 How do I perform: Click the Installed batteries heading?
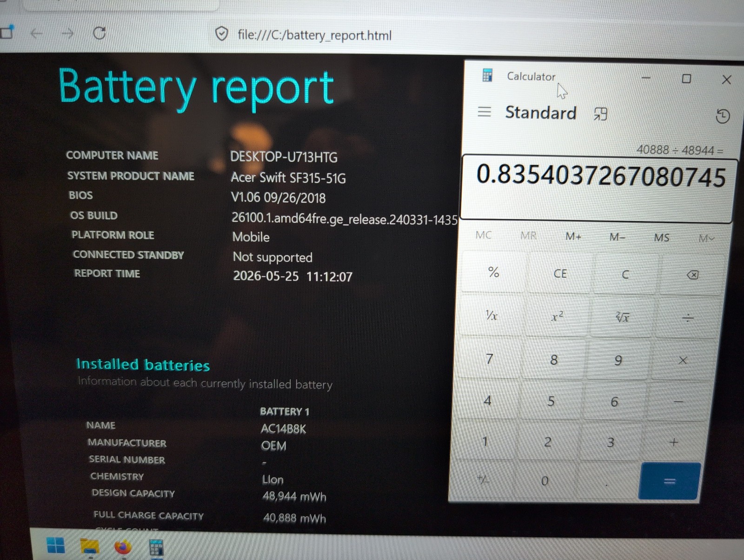pyautogui.click(x=143, y=364)
